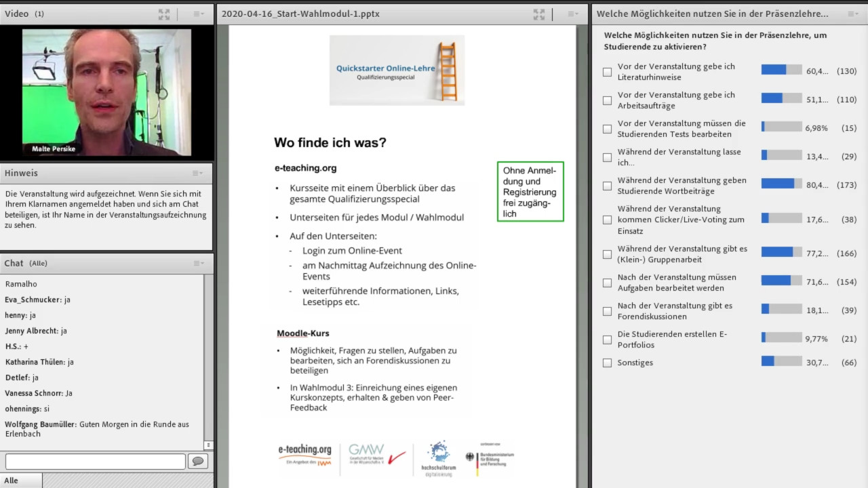Viewport: 868px width, 488px height.
Task: Click the poll question text about Präsenzlehre
Action: [x=715, y=41]
